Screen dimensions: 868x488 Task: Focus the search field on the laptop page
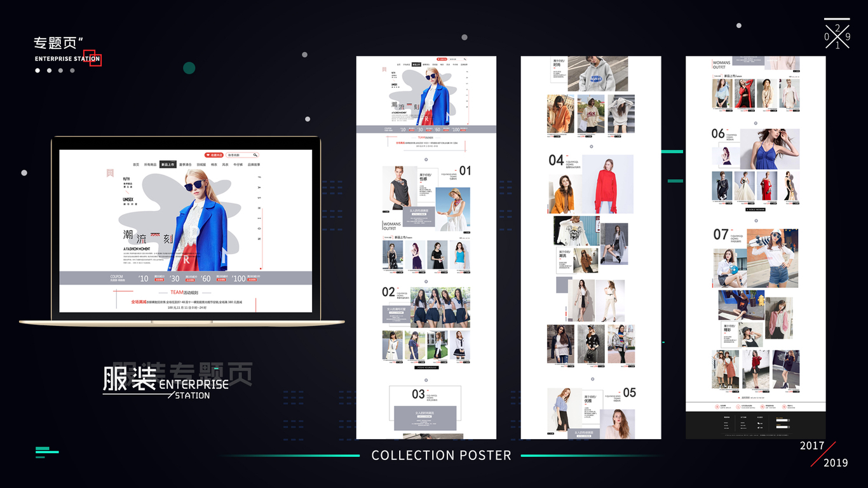pyautogui.click(x=242, y=155)
